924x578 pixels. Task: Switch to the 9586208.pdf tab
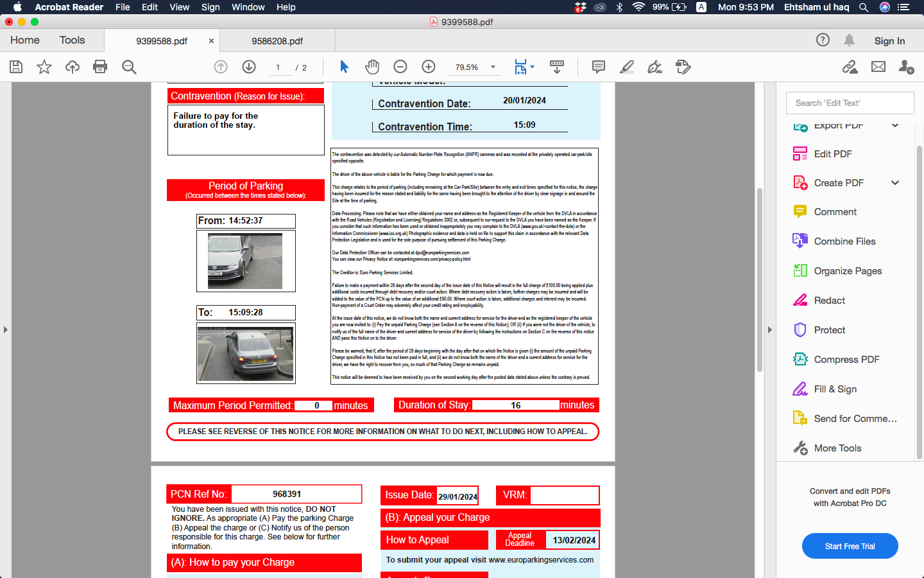(277, 40)
